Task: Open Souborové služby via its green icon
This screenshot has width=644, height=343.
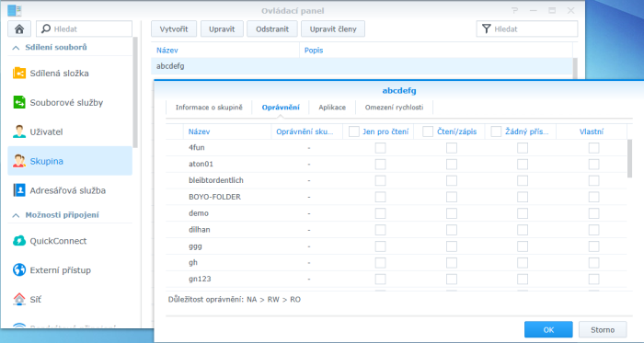Action: coord(19,103)
